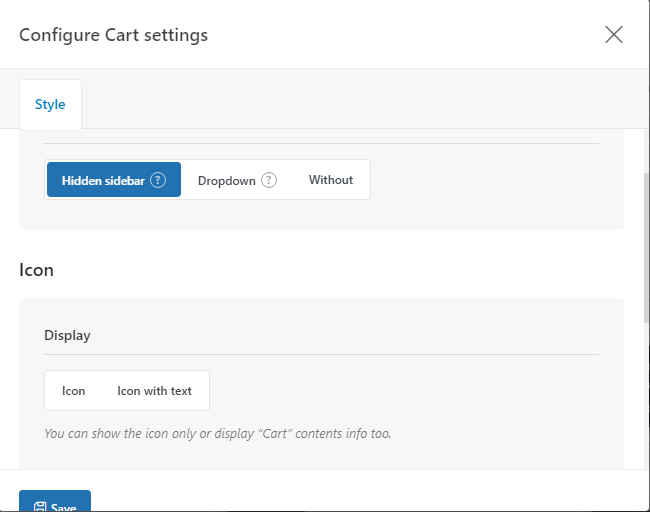Click question mark icon beside Dropdown
This screenshot has height=512, width=650.
pyautogui.click(x=269, y=180)
